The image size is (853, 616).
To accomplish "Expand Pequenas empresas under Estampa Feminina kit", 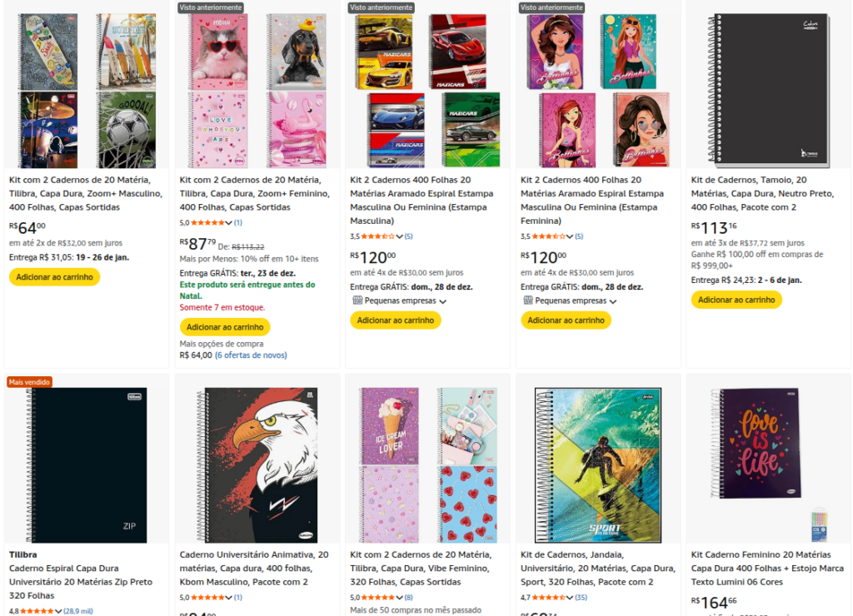I will [613, 301].
